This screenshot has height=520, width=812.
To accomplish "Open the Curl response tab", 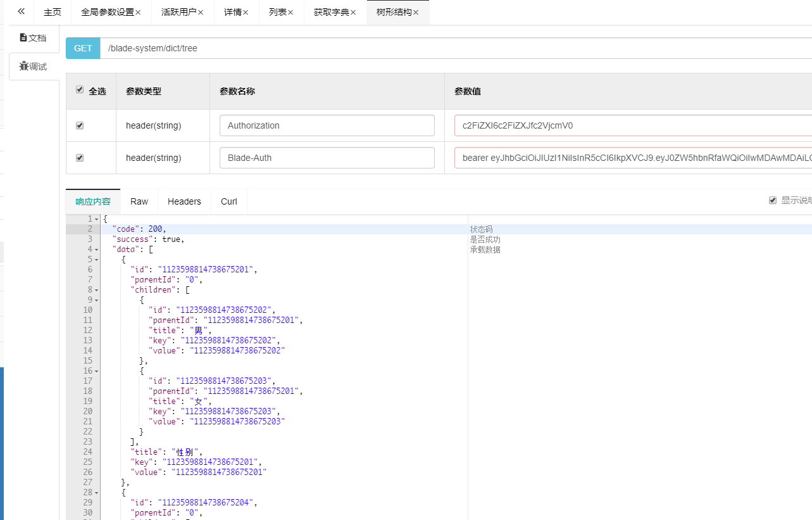I will pos(229,201).
